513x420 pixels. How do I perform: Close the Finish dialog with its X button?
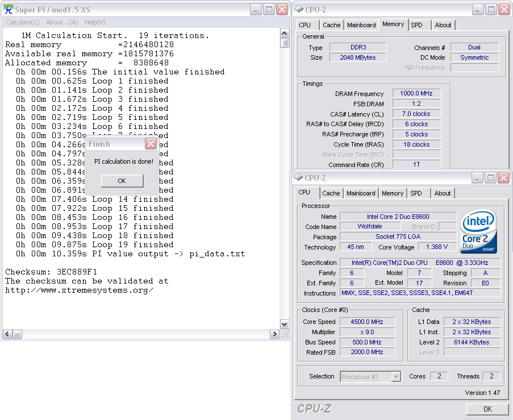coord(151,144)
